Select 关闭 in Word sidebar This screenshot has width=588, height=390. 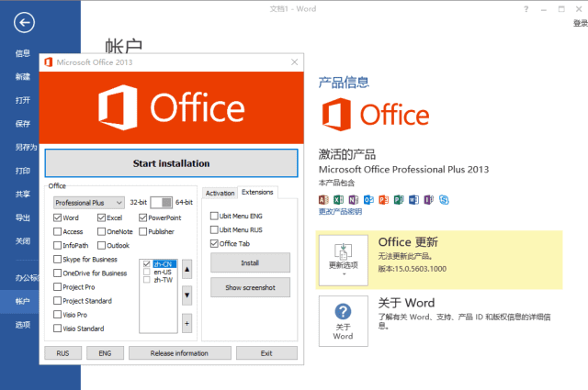pos(23,241)
